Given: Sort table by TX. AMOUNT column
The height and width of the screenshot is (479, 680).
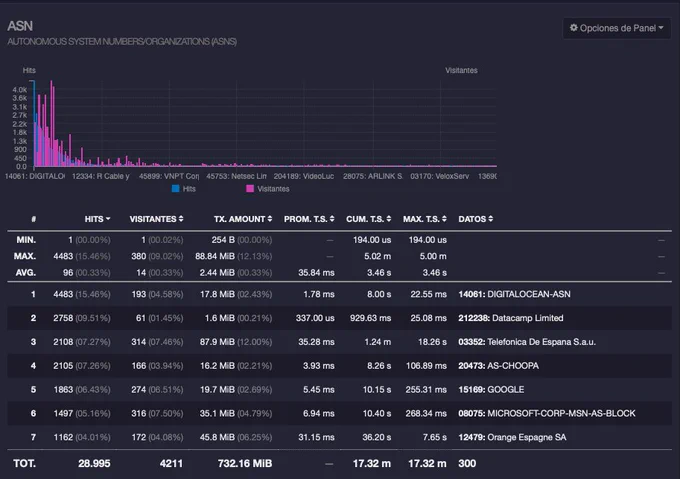Looking at the screenshot, I should click(243, 219).
